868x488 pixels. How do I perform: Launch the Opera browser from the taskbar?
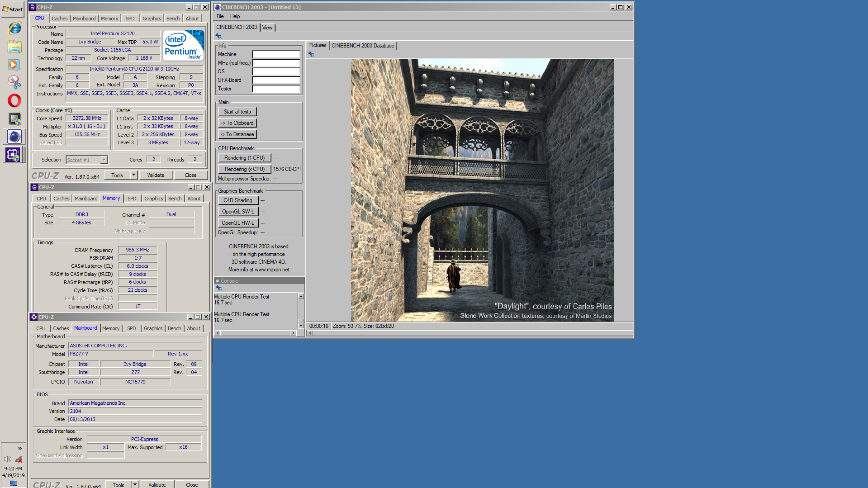(14, 100)
